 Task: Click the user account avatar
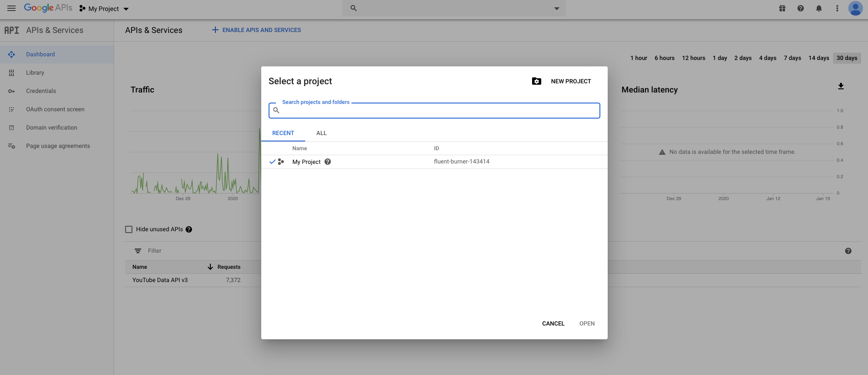click(x=855, y=8)
